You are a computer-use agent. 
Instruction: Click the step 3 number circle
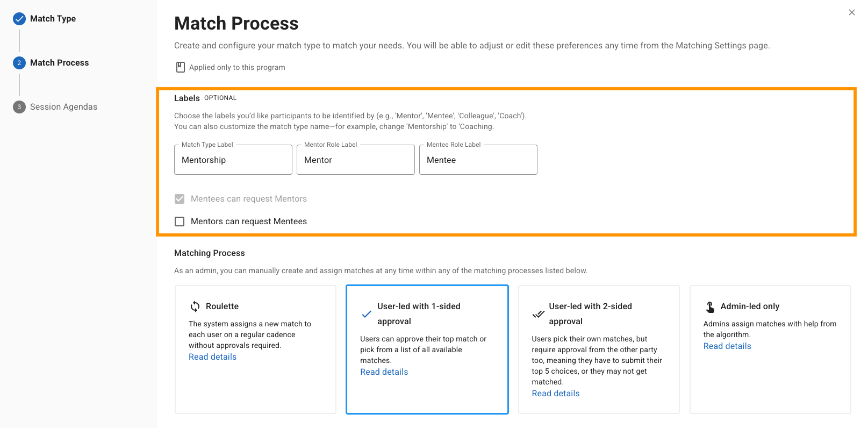[19, 107]
